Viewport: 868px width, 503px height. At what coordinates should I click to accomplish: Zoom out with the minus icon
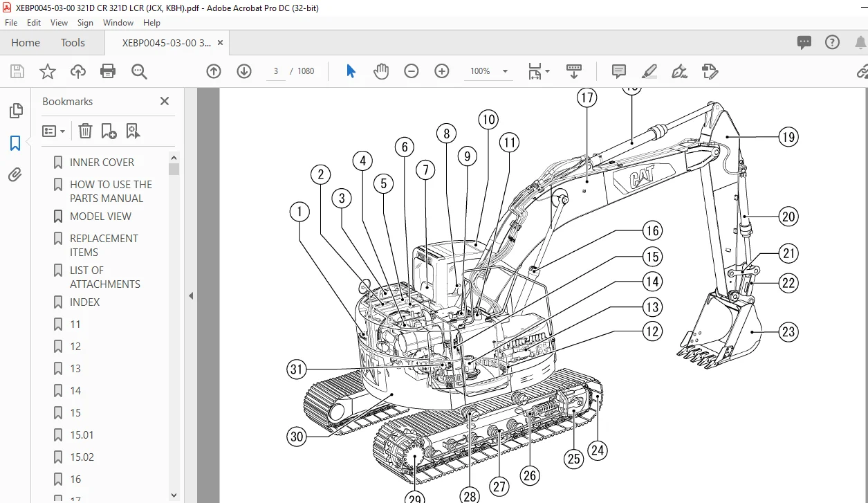coord(412,71)
